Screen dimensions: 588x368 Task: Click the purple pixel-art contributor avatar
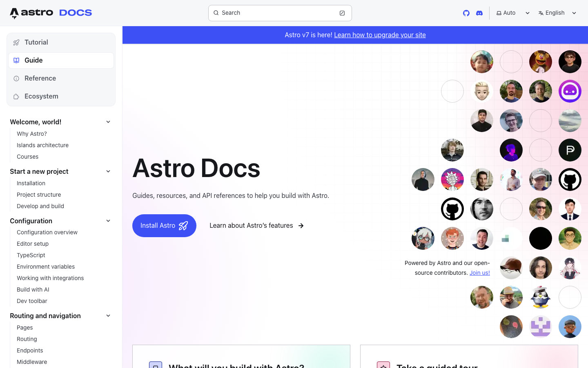pos(541,327)
